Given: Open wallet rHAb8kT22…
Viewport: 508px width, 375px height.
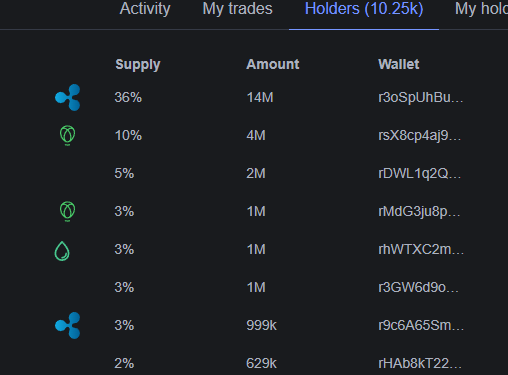Looking at the screenshot, I should point(420,363).
